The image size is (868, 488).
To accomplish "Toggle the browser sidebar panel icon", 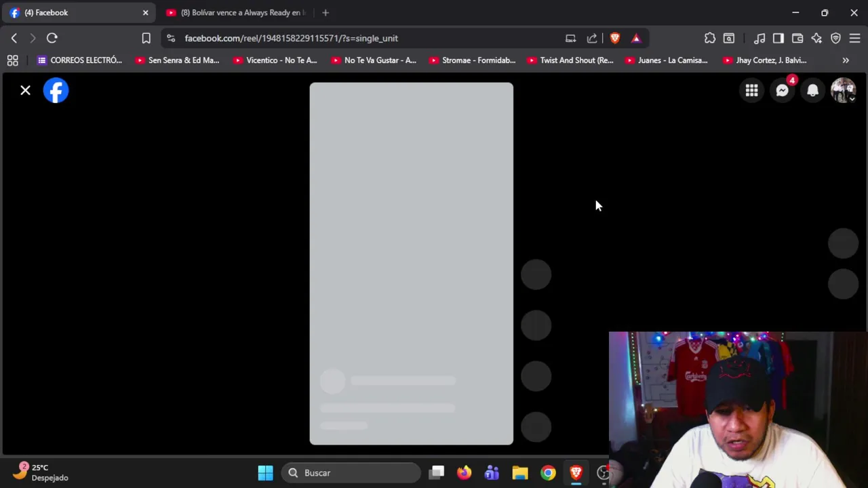I will 778,38.
